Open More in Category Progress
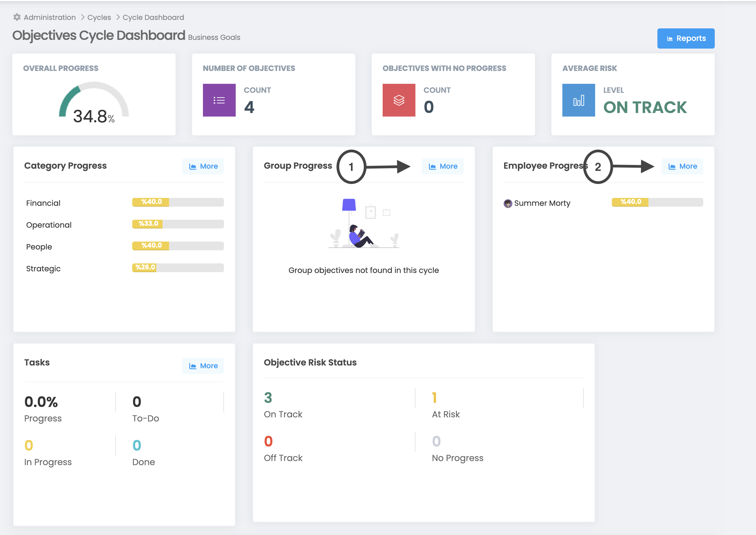 click(203, 166)
